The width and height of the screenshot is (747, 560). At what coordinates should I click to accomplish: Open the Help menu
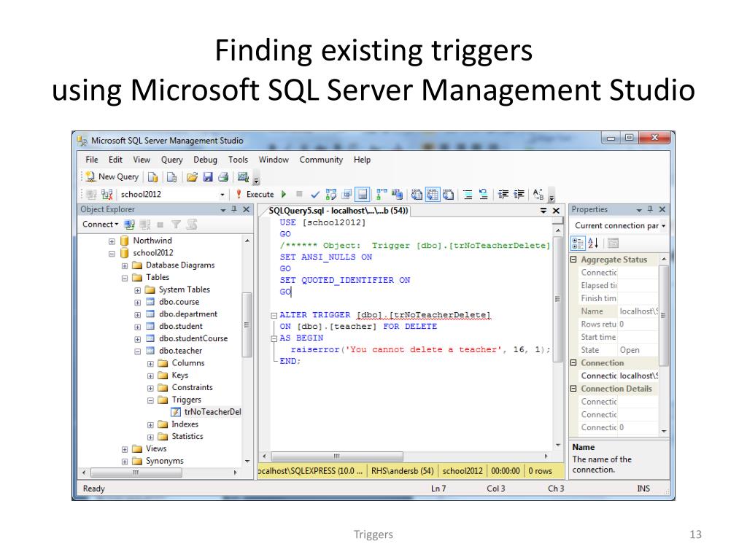pos(362,160)
